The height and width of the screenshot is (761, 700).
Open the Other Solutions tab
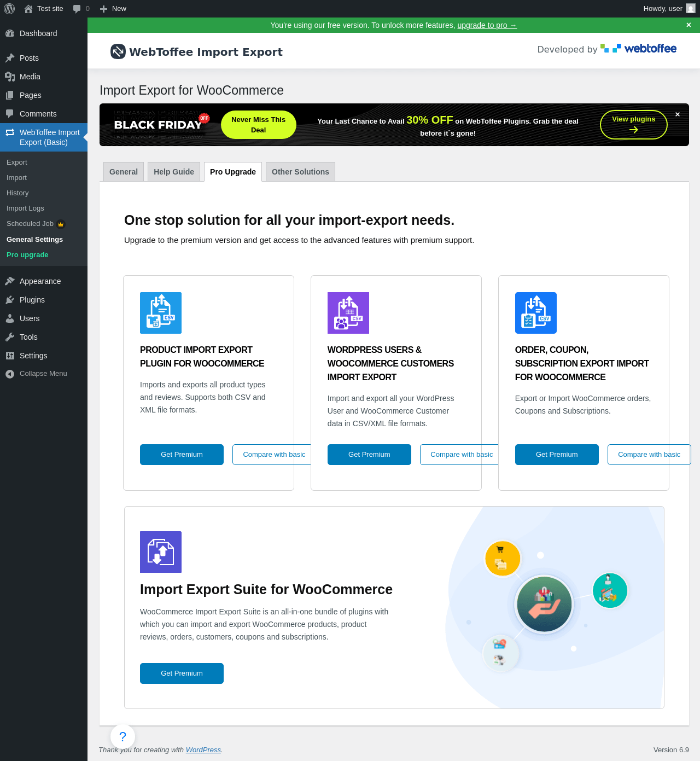(x=300, y=172)
